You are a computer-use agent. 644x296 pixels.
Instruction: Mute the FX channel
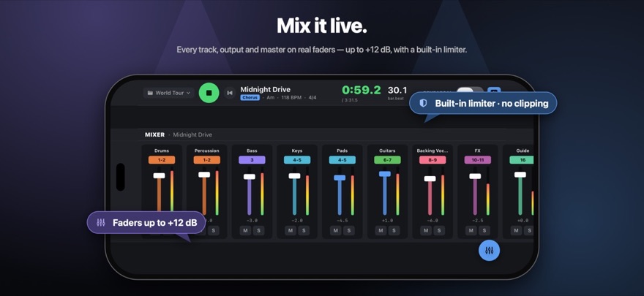[471, 231]
